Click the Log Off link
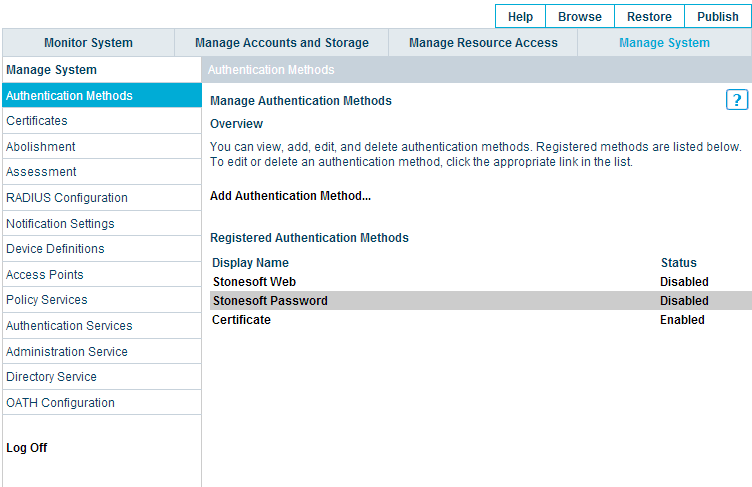 click(27, 448)
